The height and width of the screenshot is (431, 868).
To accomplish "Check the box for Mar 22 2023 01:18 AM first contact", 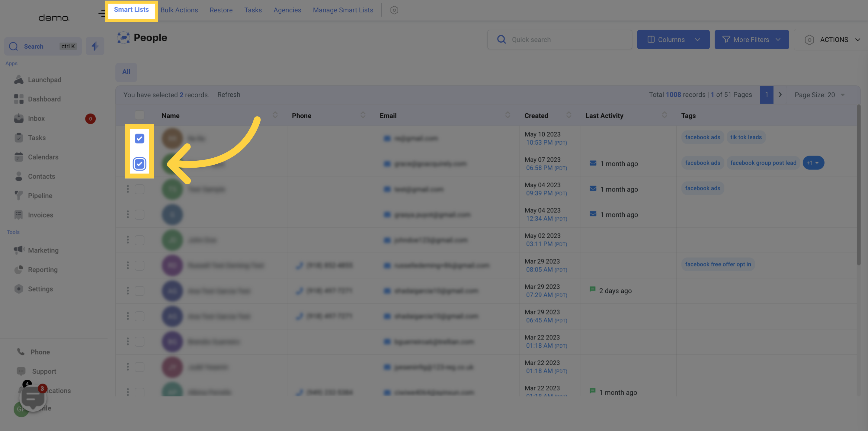I will [139, 341].
